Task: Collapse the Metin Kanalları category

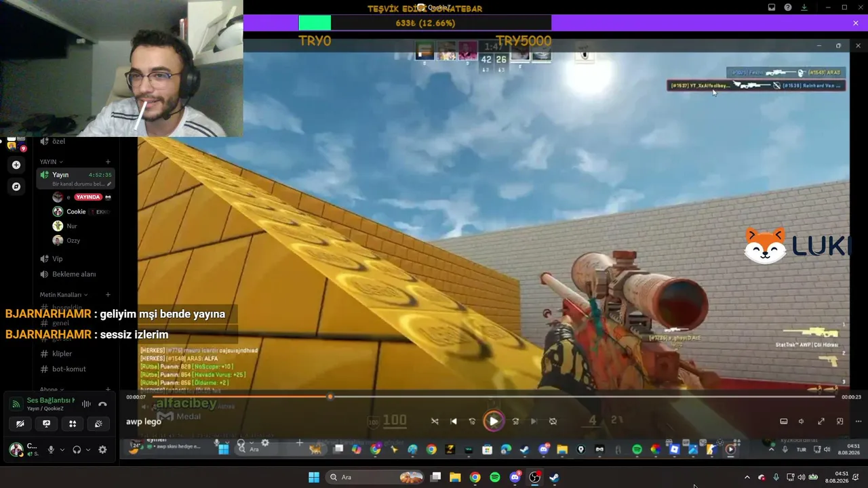Action: coord(63,295)
